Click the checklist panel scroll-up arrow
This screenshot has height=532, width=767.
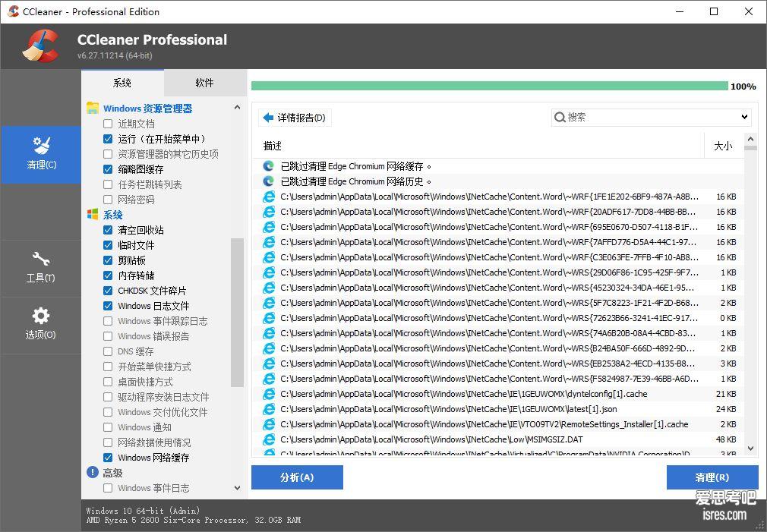237,107
